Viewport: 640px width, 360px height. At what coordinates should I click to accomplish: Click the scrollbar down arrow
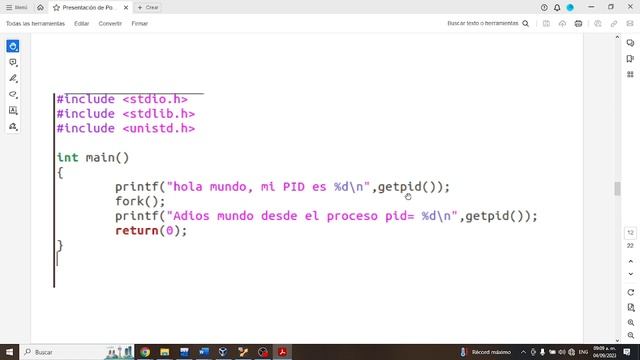coord(617,340)
